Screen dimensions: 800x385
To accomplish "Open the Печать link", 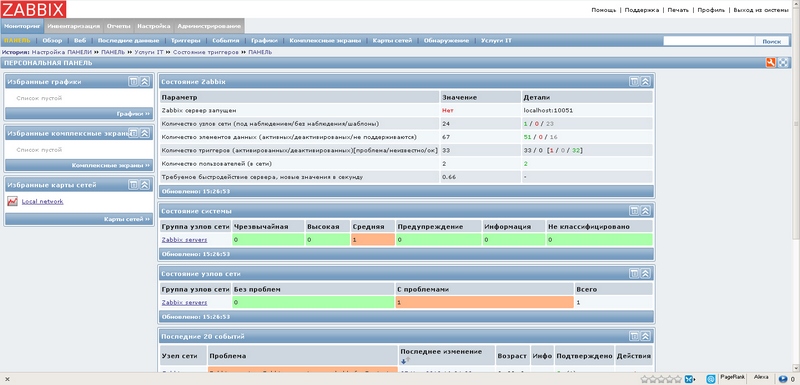I will (679, 10).
